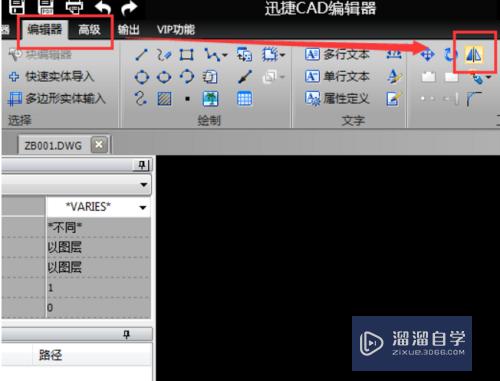This screenshot has height=381, width=500.
Task: Switch to the 输出 ribbon tab
Action: 129,30
